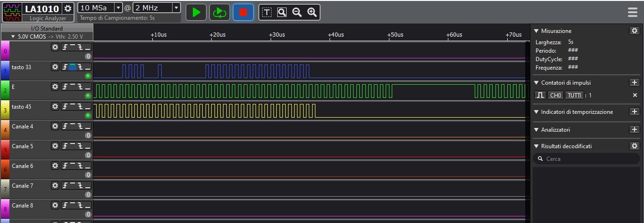Add a new protocol analyzer
Viewport: 644px width, 223px height.
pos(634,129)
